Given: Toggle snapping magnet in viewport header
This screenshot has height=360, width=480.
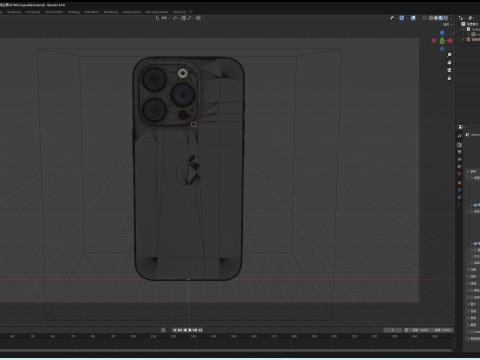Looking at the screenshot, I should pyautogui.click(x=184, y=18).
